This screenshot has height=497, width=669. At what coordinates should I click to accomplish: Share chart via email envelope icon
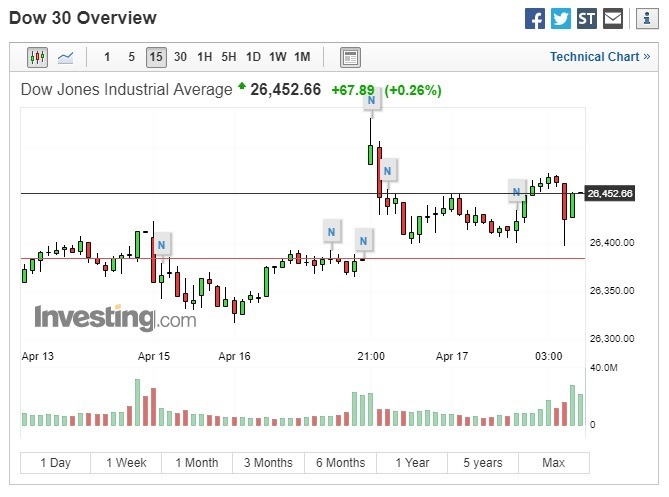[613, 19]
